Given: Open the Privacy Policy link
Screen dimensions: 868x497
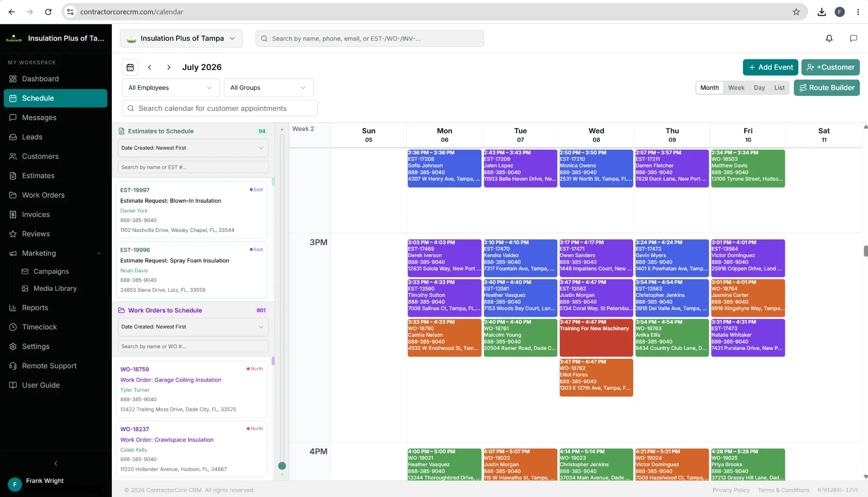Looking at the screenshot, I should coord(731,490).
